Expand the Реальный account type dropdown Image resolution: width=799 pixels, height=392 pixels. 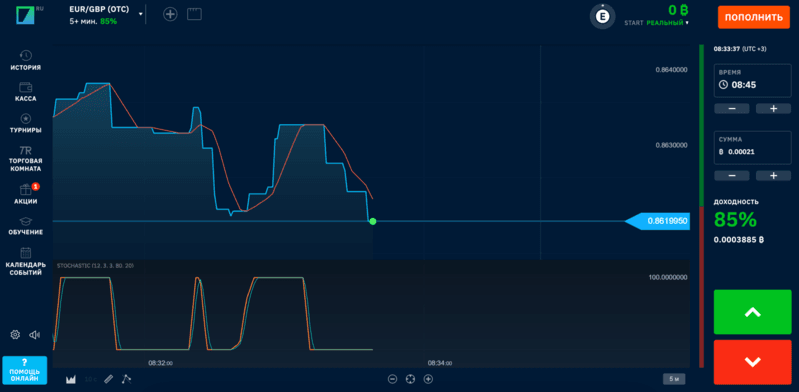pos(668,23)
